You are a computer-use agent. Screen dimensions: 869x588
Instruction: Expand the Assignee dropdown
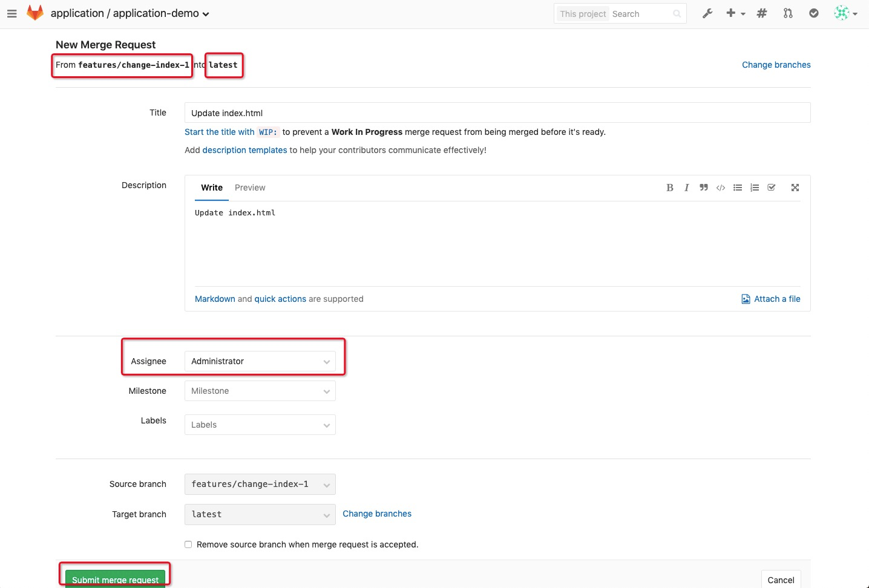pyautogui.click(x=260, y=361)
